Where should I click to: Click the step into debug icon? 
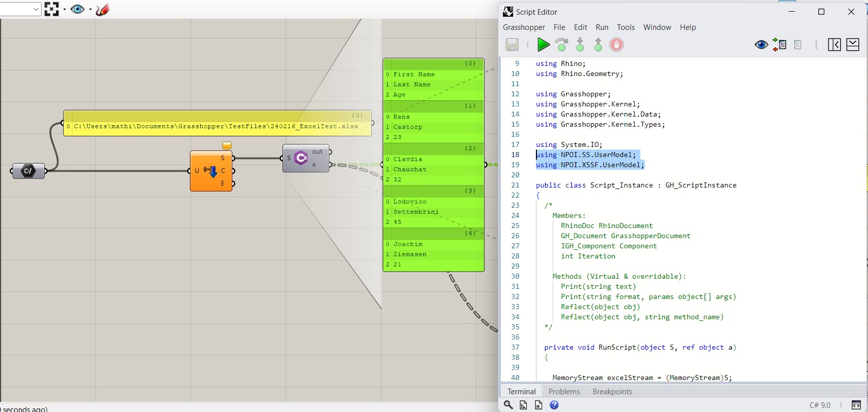pos(580,45)
